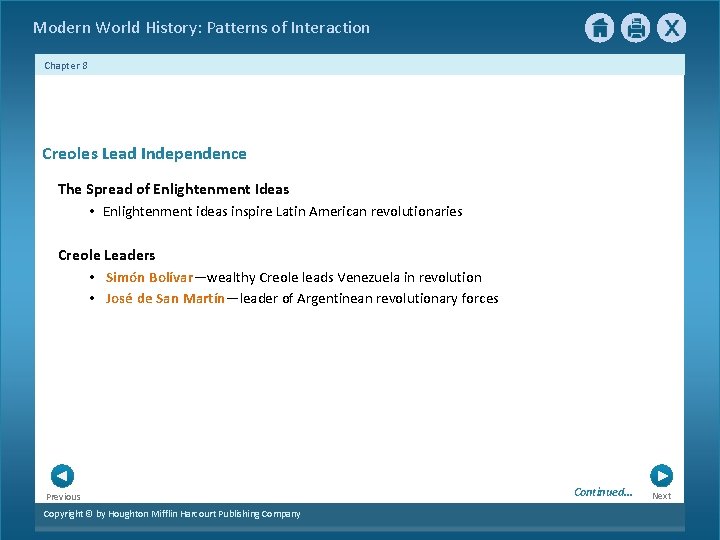Click the Continued... text

coord(603,492)
